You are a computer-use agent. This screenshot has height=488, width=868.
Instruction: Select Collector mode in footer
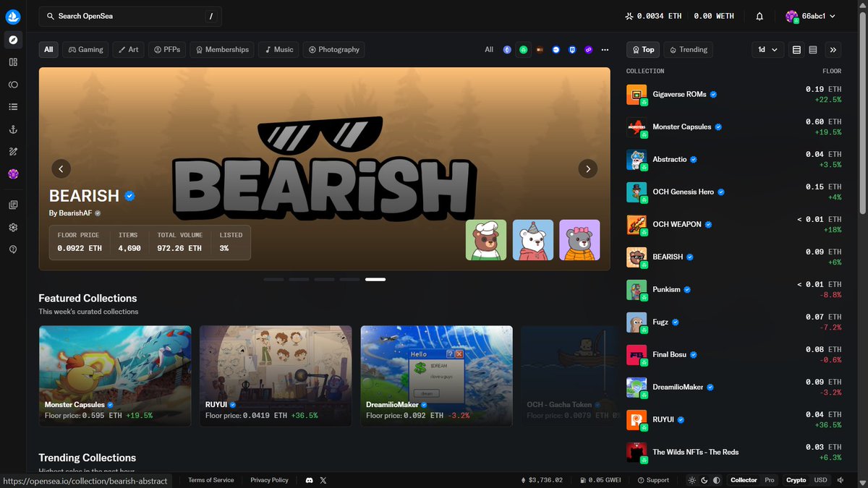pyautogui.click(x=744, y=480)
